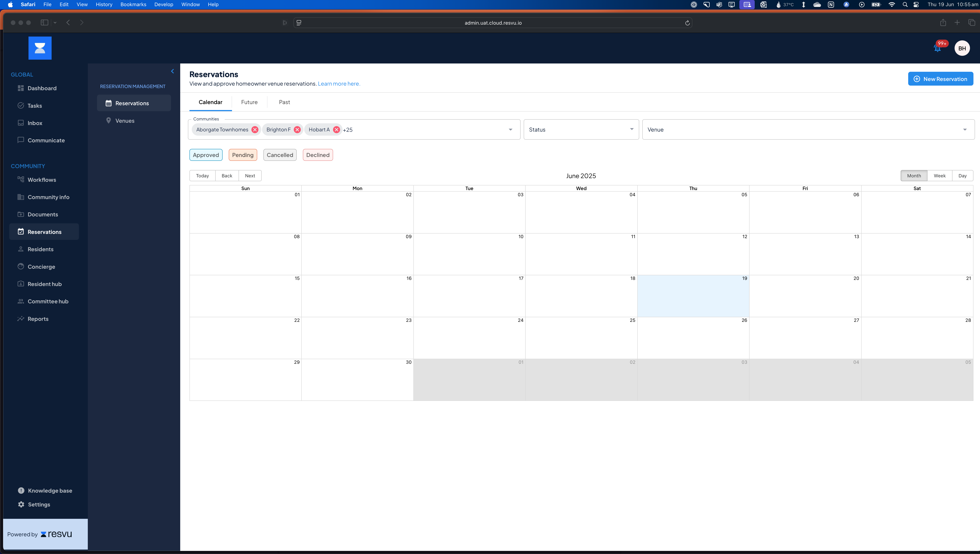Screen dimensions: 980x554
Task: Open the BH user avatar menu
Action: tap(962, 48)
